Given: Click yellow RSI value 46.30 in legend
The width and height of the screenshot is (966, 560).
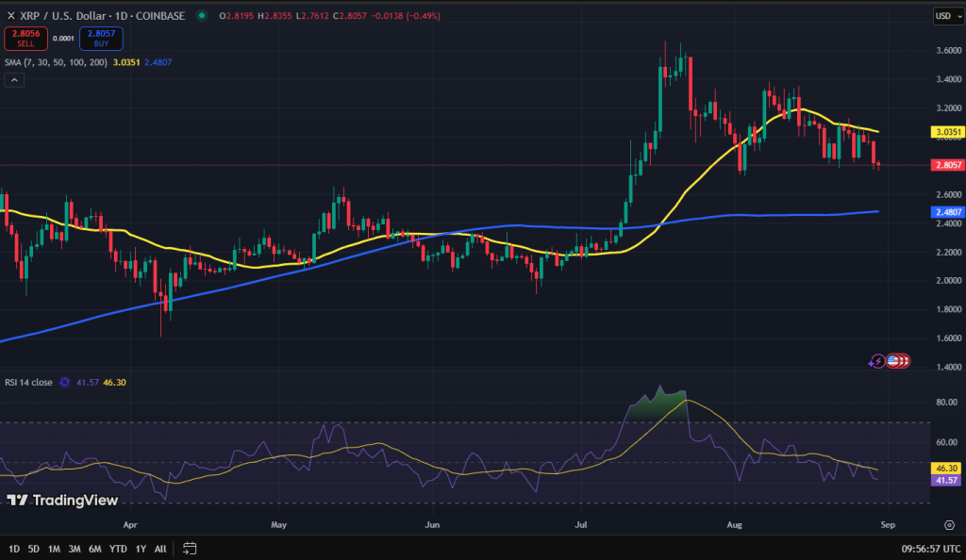Looking at the screenshot, I should [114, 382].
